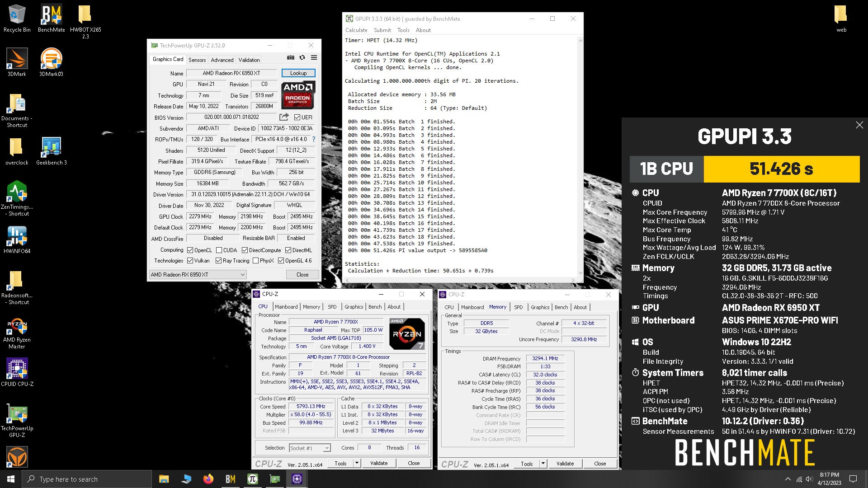Take a GPU-Z screenshot with camera icon

click(x=291, y=58)
